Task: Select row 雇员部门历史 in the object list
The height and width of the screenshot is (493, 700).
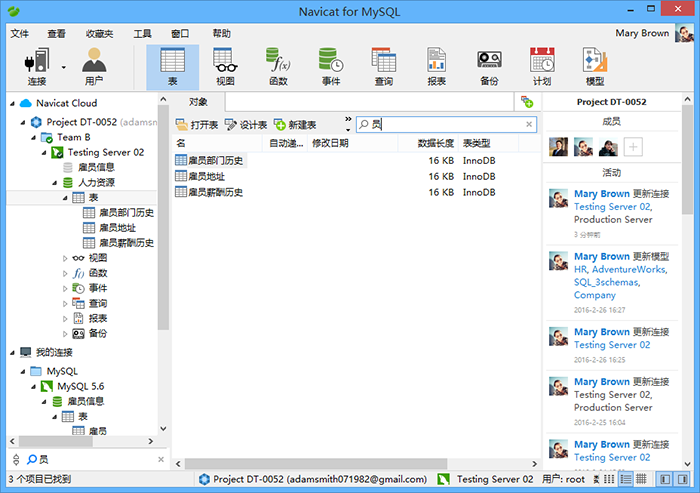Action: pos(210,160)
